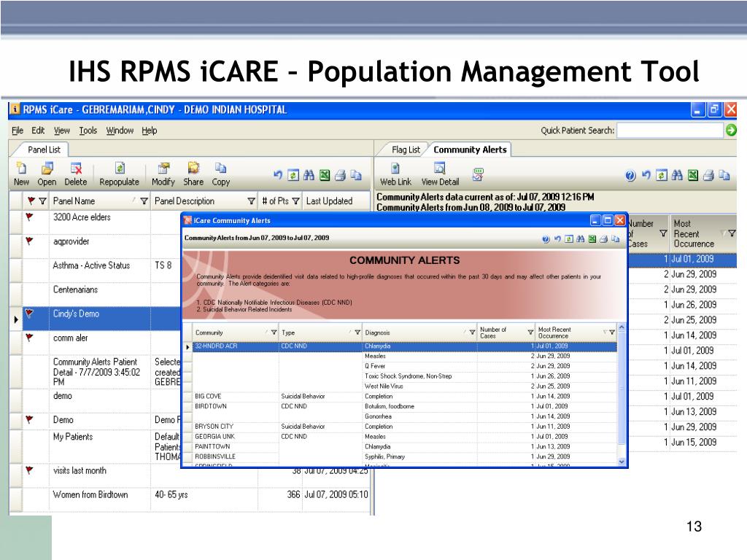
Task: Select the Panel List tab
Action: [x=44, y=149]
